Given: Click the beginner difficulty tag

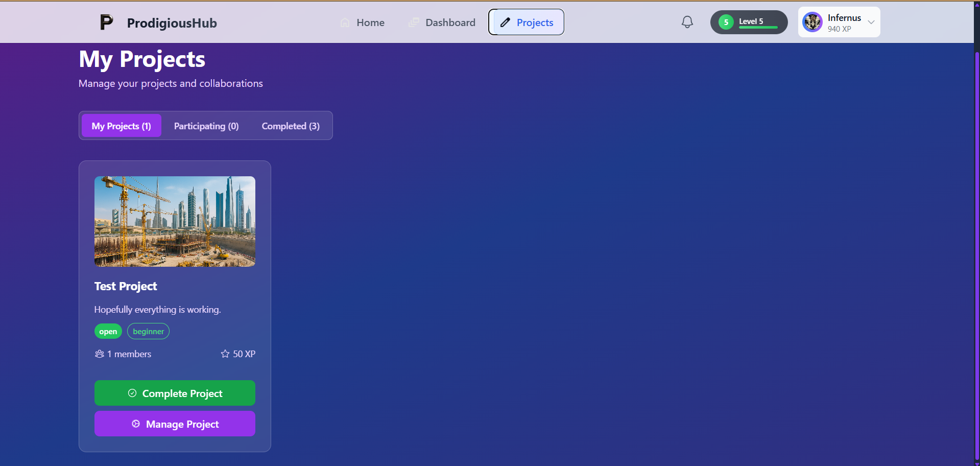Looking at the screenshot, I should coord(148,331).
